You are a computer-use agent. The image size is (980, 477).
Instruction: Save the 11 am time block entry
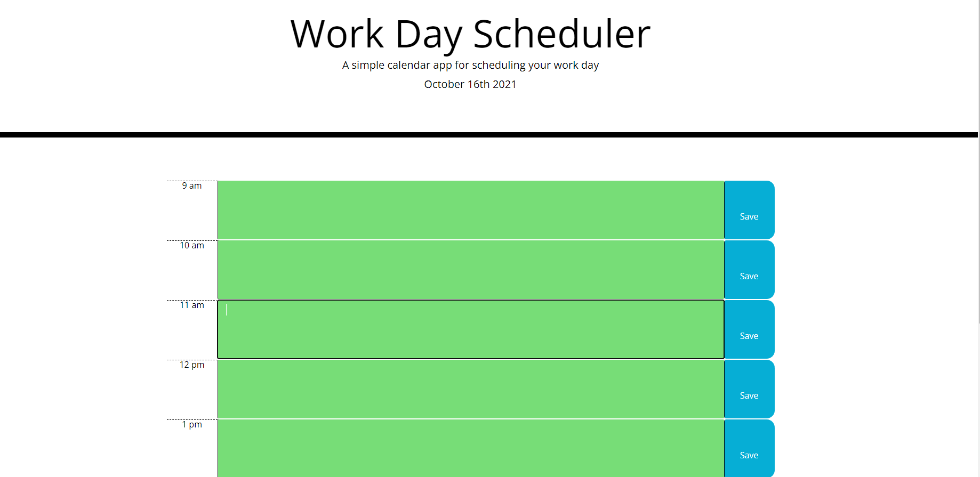click(x=749, y=336)
